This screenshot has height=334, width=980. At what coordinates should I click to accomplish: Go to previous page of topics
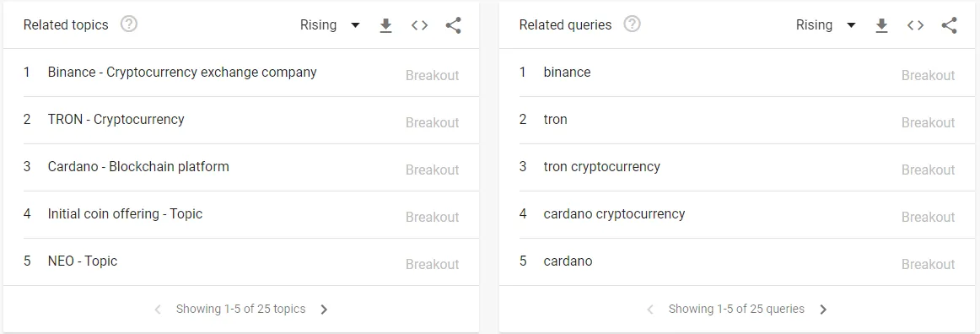[158, 309]
